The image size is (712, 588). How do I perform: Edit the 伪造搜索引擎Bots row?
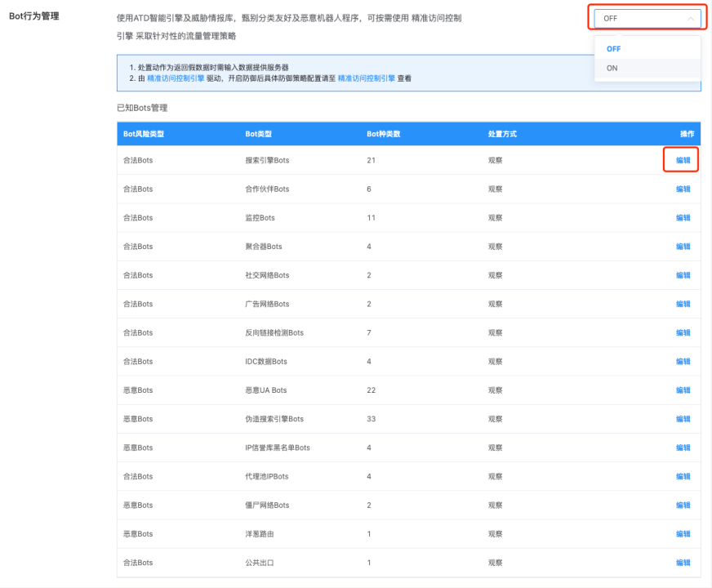683,419
